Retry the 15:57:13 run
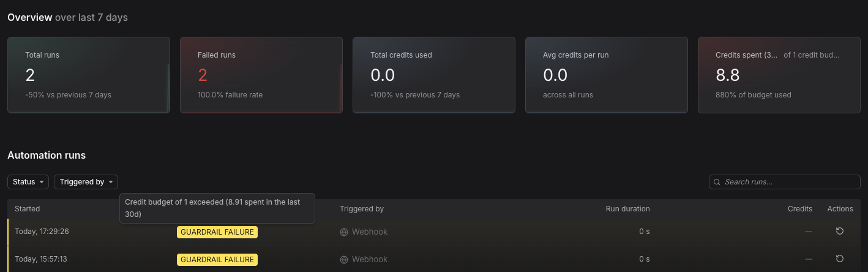Viewport: 868px width, 272px height. coord(840,259)
